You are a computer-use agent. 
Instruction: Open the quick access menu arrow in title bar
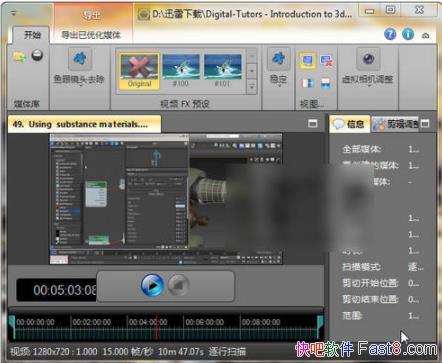13,13
